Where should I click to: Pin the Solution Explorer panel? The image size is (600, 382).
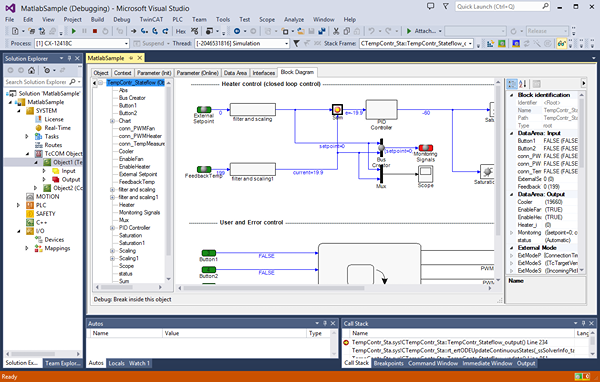(x=70, y=58)
